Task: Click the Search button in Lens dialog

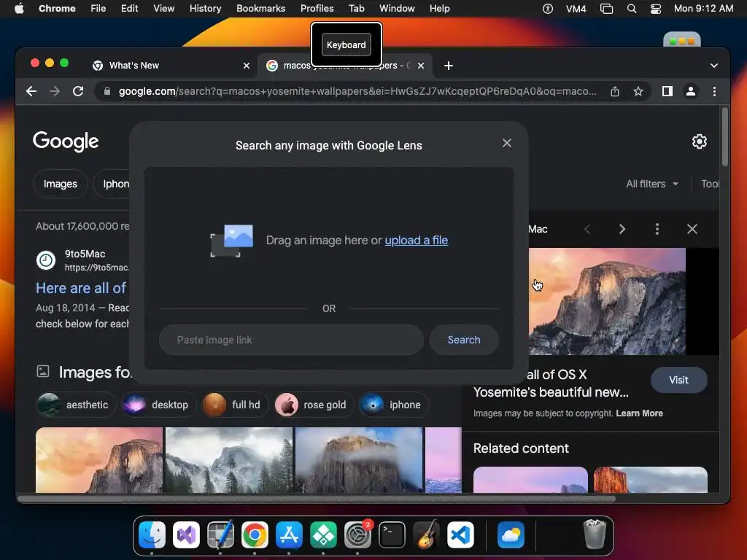Action: coord(463,340)
